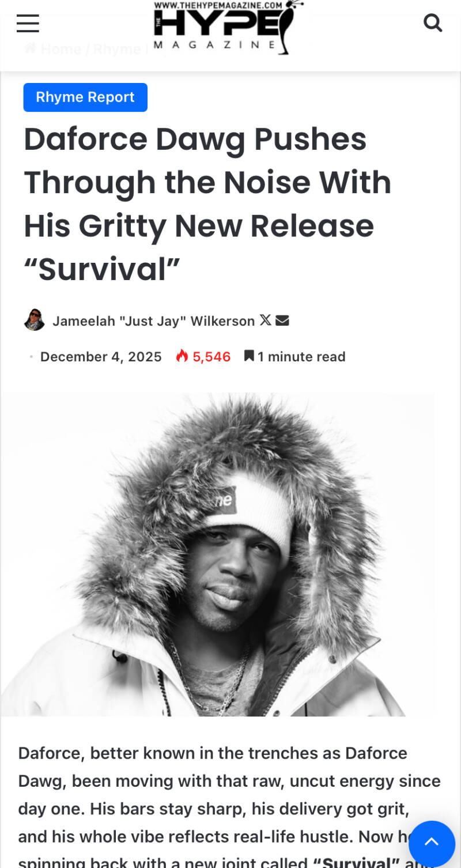Open Jameelah "Just Jay" Wilkerson author page
This screenshot has height=868, width=461.
(x=154, y=321)
